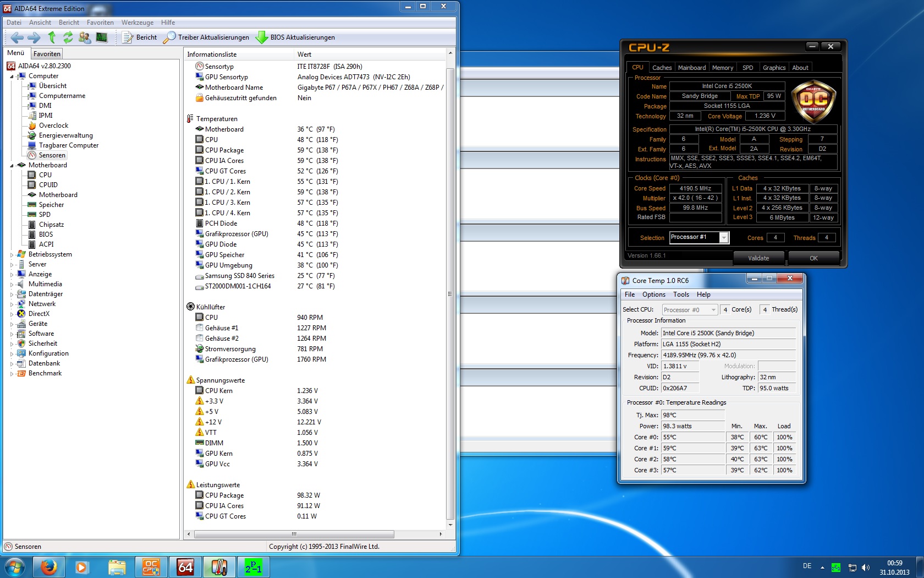Screen dimensions: 924x578
Task: Click the Core Temp thermometer taskbar icon
Action: [219, 567]
